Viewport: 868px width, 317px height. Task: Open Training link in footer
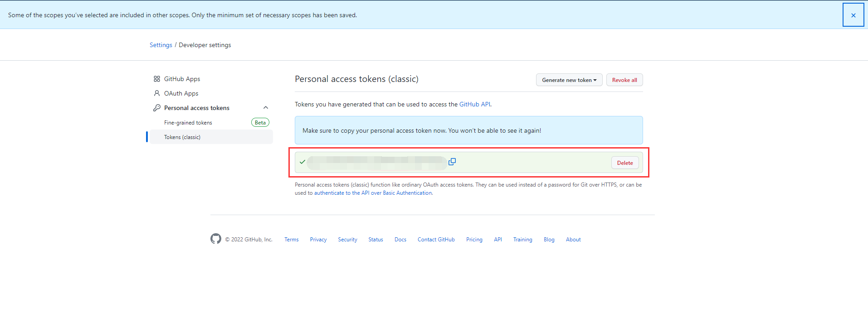tap(523, 240)
